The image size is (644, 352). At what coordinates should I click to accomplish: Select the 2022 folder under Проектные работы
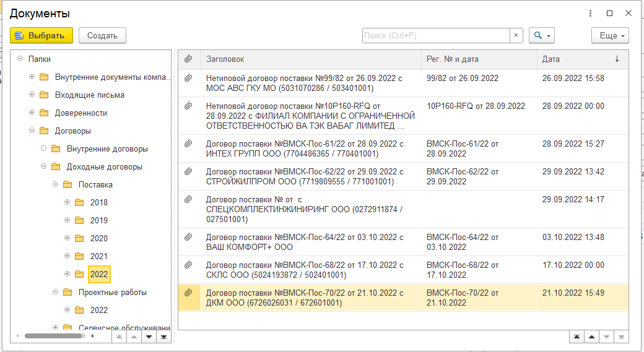99,310
